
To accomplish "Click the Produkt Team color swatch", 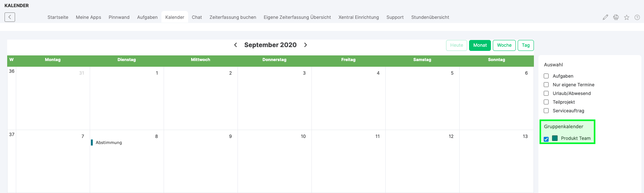I will [555, 138].
